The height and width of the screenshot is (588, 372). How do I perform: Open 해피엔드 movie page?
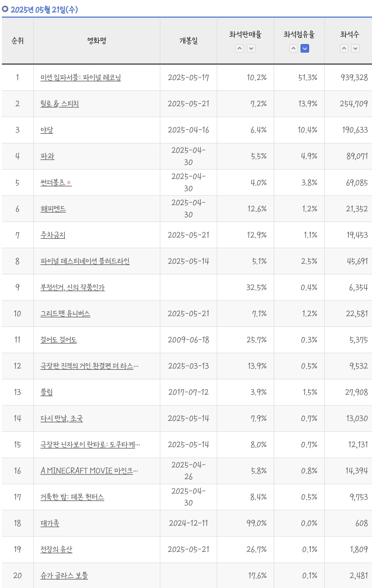(x=53, y=209)
